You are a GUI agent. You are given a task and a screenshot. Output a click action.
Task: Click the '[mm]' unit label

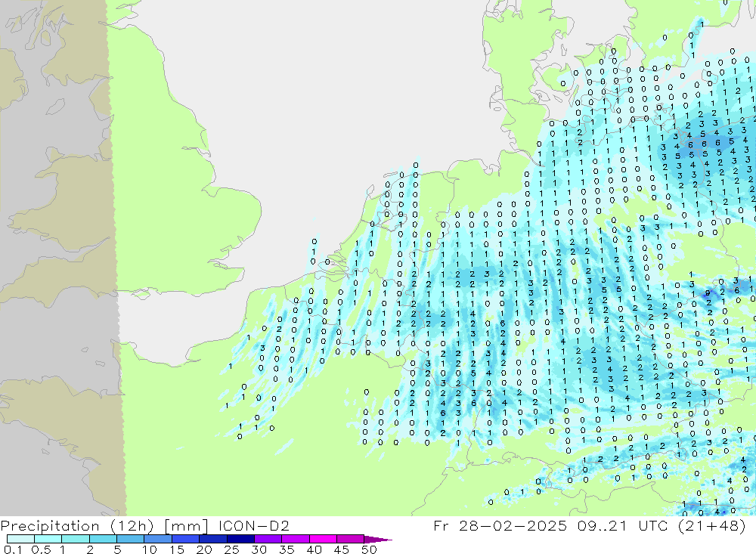coord(187,526)
